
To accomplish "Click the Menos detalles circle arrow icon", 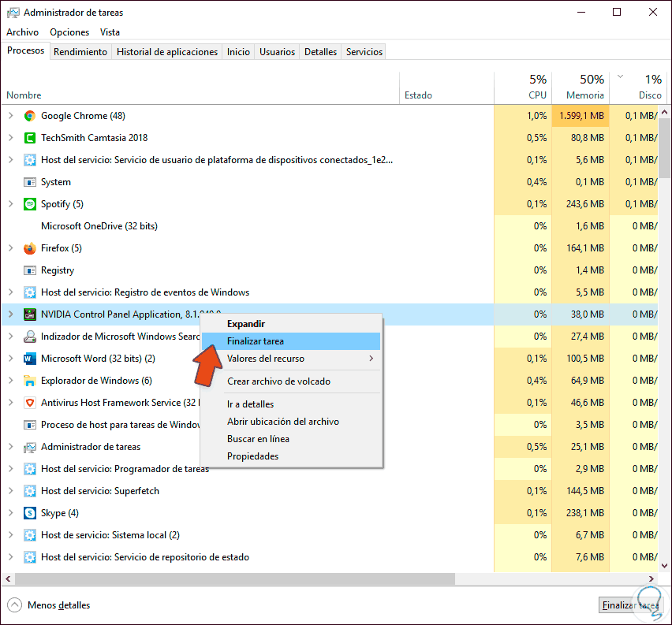I will [x=14, y=605].
